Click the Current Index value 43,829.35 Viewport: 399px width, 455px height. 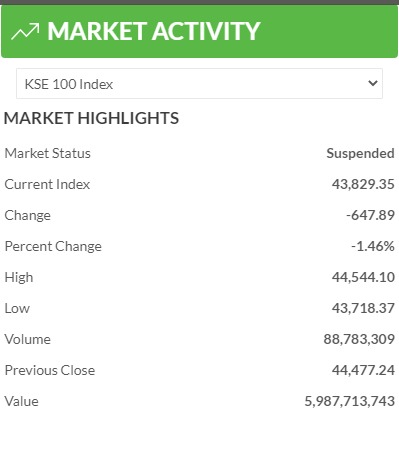click(x=363, y=184)
